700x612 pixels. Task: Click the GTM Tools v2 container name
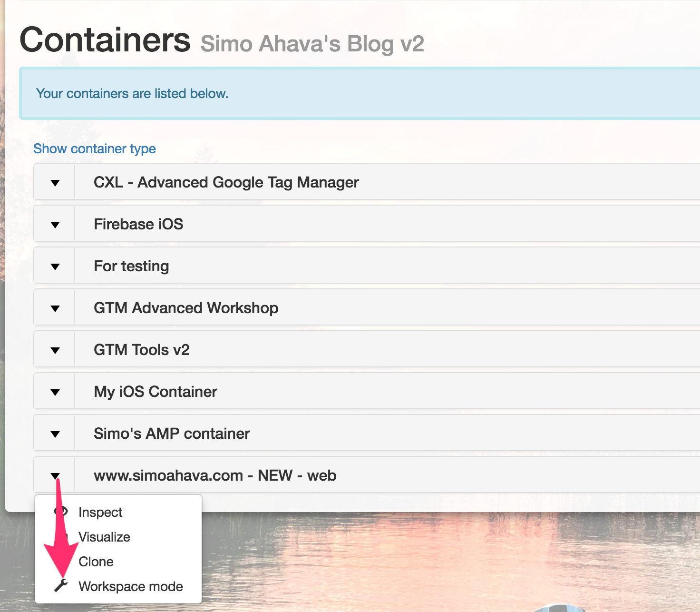pos(142,350)
